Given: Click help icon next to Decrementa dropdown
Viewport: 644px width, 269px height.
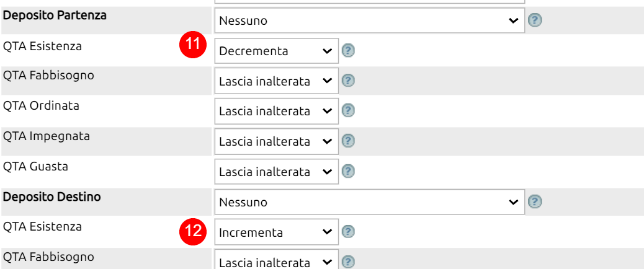Looking at the screenshot, I should (x=348, y=51).
